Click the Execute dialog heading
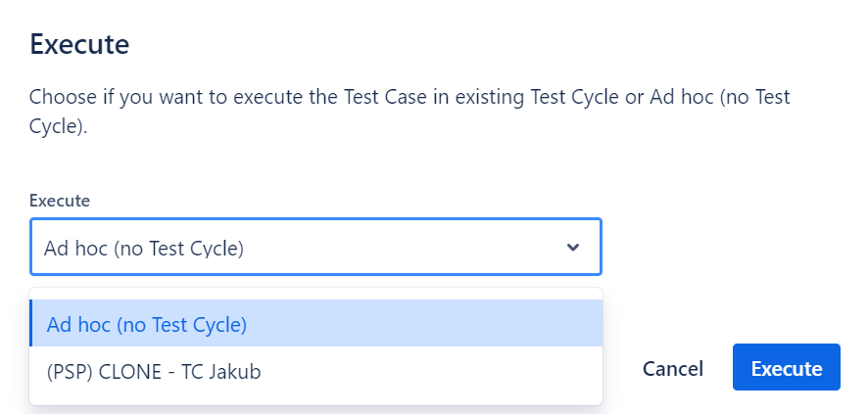Screen dimensions: 868x414 [80, 44]
